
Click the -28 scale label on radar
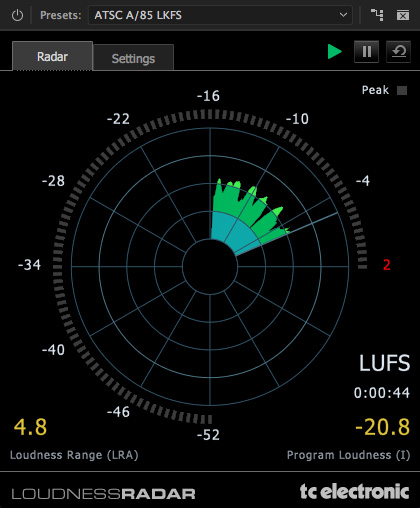53,181
